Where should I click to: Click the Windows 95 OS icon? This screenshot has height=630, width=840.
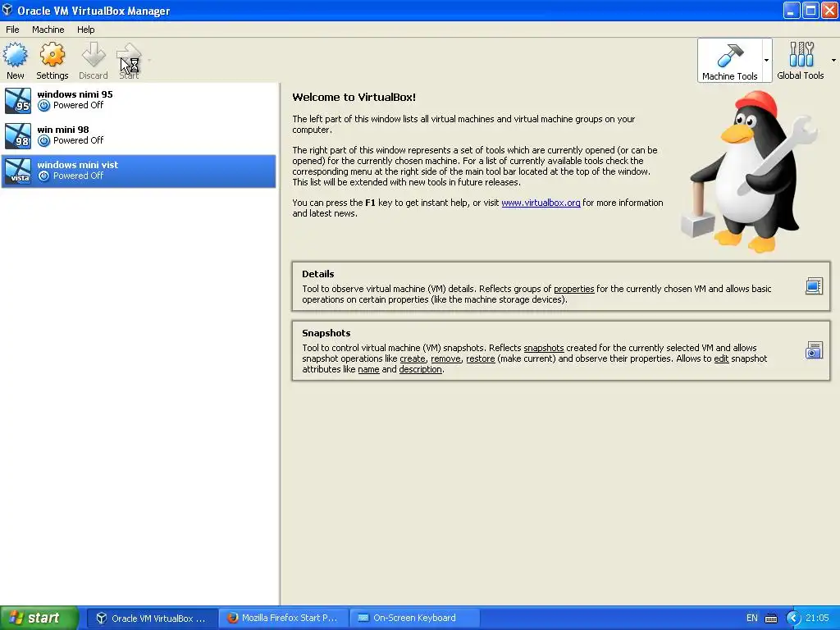pos(18,101)
